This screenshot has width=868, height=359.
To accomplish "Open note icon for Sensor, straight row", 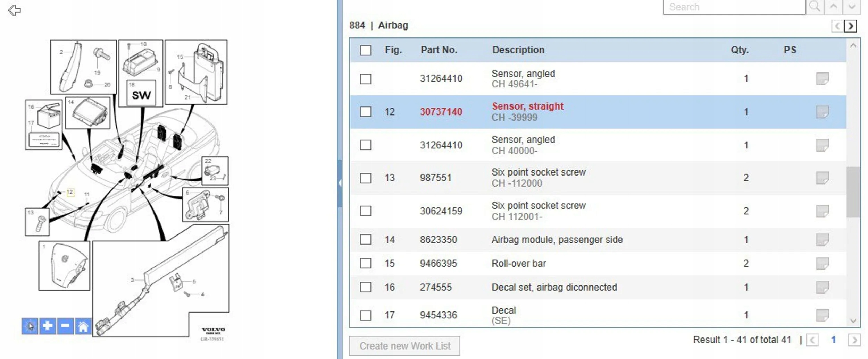I will (822, 112).
